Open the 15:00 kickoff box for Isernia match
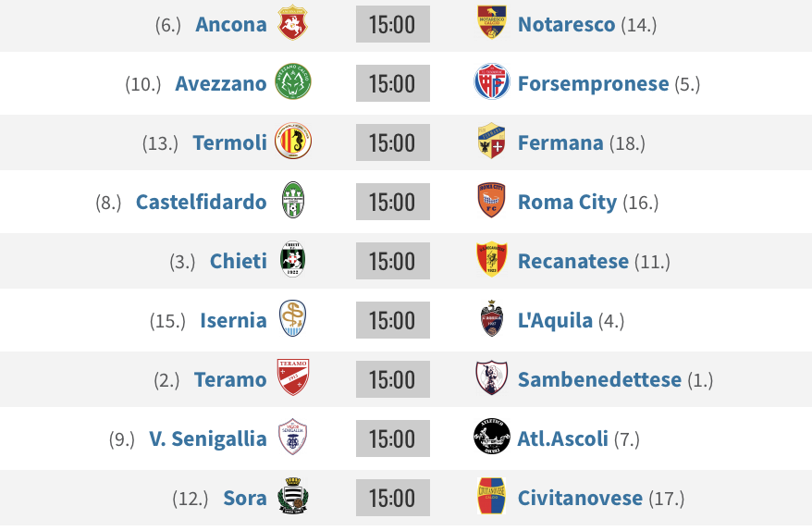The width and height of the screenshot is (812, 531). pyautogui.click(x=392, y=320)
